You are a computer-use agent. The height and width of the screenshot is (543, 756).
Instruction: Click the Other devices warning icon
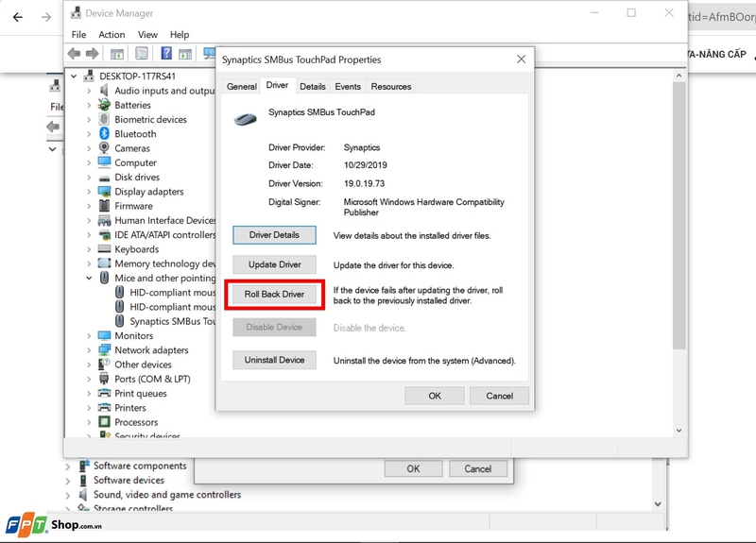click(104, 365)
